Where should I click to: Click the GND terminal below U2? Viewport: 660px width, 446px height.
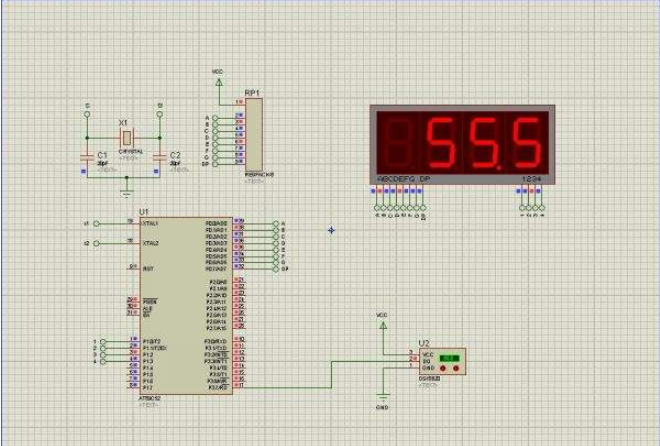pos(381,397)
